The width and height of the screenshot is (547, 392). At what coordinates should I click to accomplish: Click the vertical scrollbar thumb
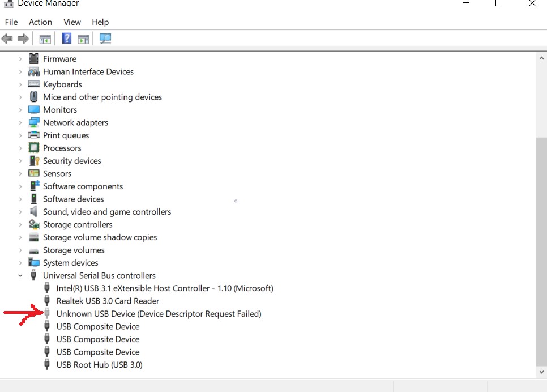coord(541,252)
